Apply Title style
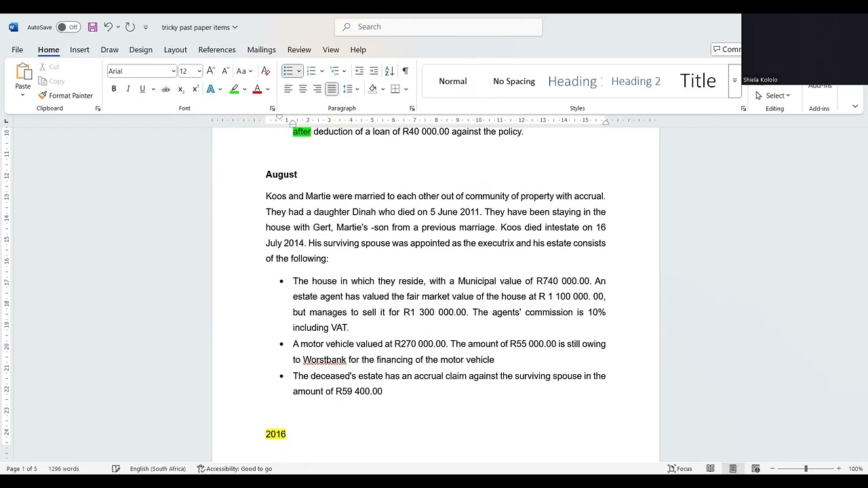This screenshot has width=868, height=488. (698, 81)
